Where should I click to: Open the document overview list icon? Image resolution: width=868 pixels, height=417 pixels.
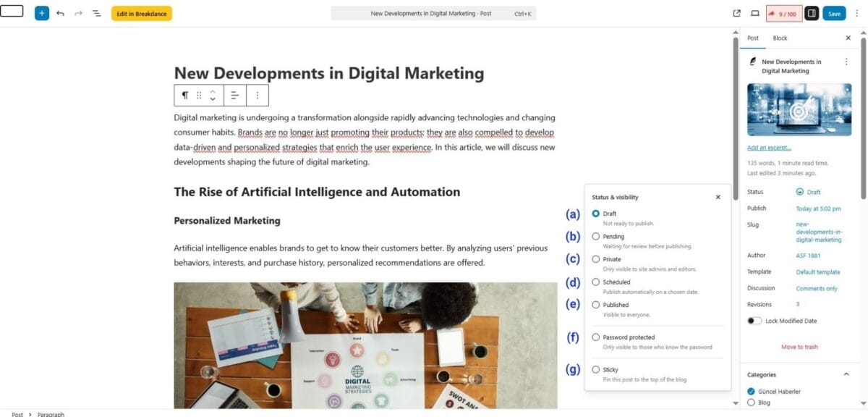coord(96,13)
